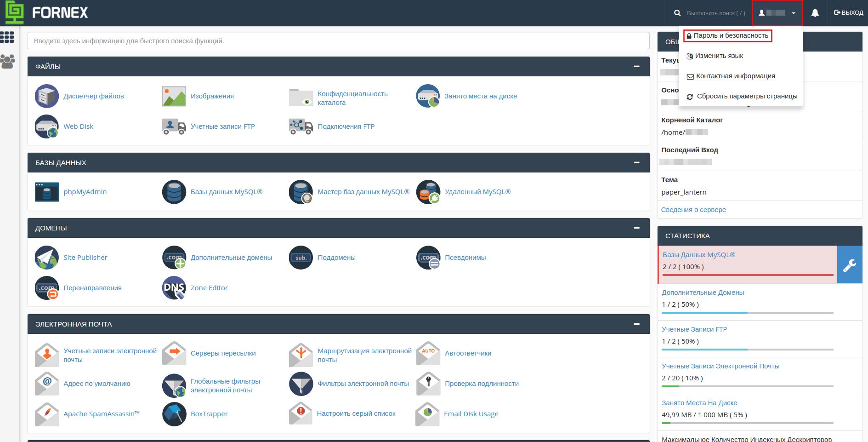The width and height of the screenshot is (868, 442).
Task: Click 'Настроить серый список' link
Action: tap(356, 413)
